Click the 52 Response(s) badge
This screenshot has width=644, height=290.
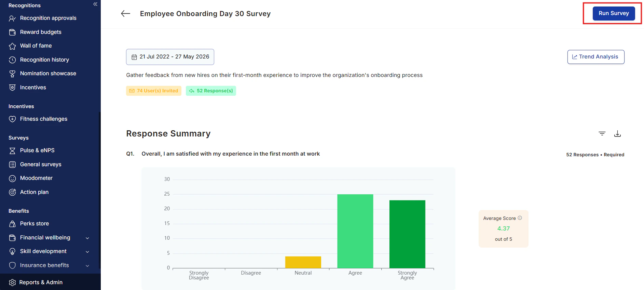tap(211, 91)
